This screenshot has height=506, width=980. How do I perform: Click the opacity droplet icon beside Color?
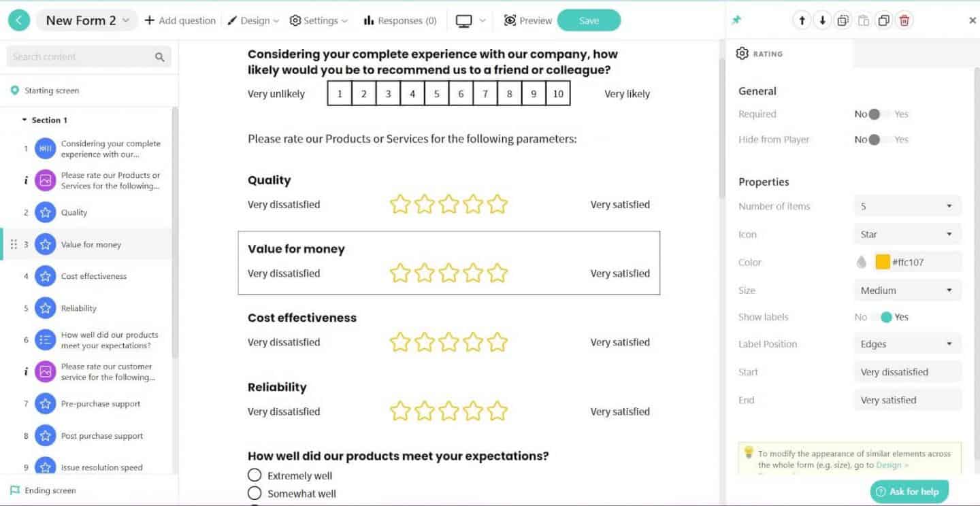point(862,263)
